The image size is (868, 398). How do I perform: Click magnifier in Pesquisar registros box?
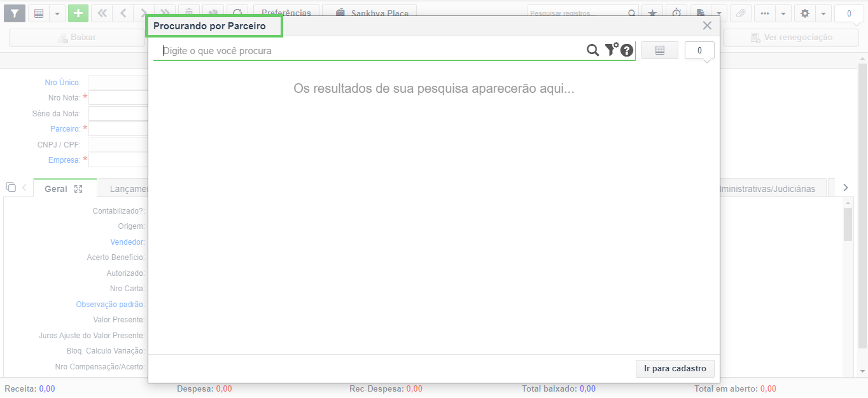(632, 13)
